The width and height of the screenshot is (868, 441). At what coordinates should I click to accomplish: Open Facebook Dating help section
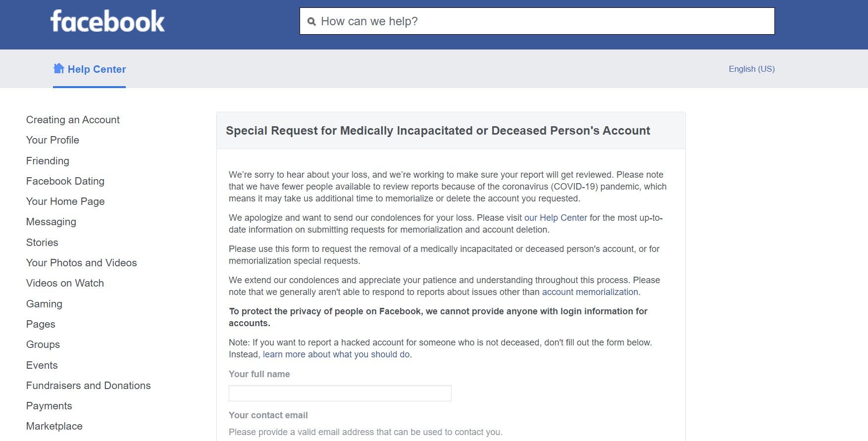(65, 181)
